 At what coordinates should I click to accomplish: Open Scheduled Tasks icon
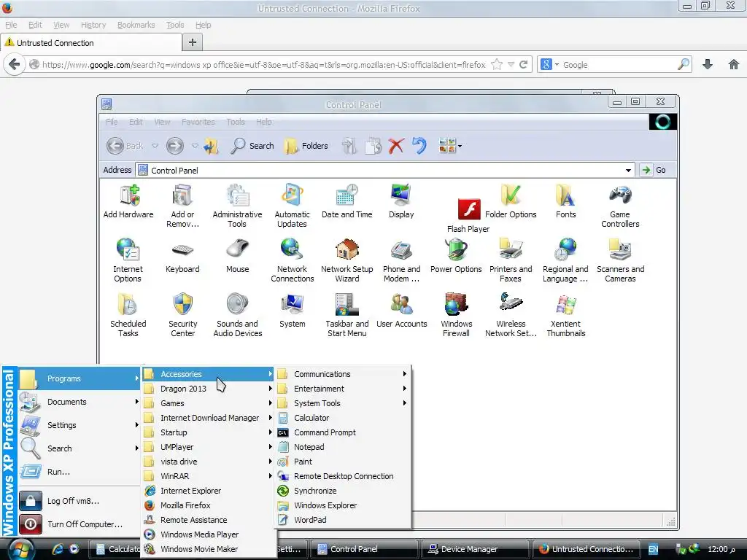click(x=128, y=315)
